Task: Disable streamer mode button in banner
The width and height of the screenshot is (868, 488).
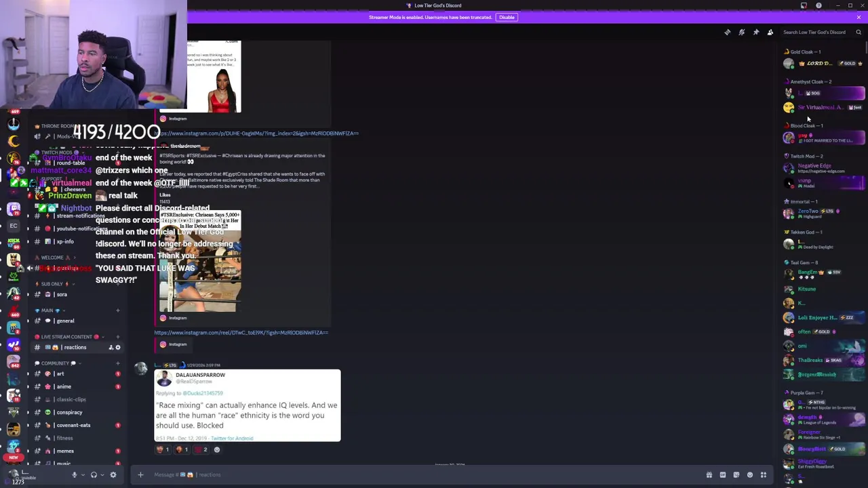Action: [x=507, y=17]
